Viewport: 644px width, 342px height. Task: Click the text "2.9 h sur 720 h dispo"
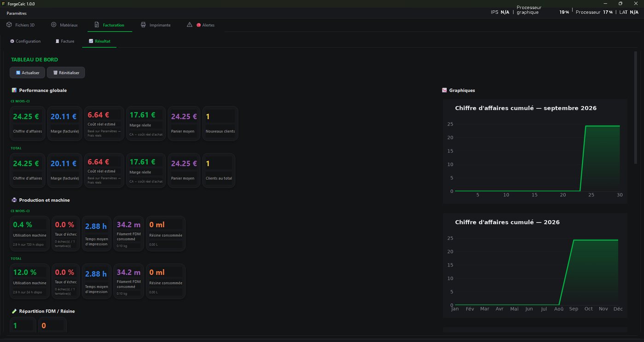pos(29,244)
